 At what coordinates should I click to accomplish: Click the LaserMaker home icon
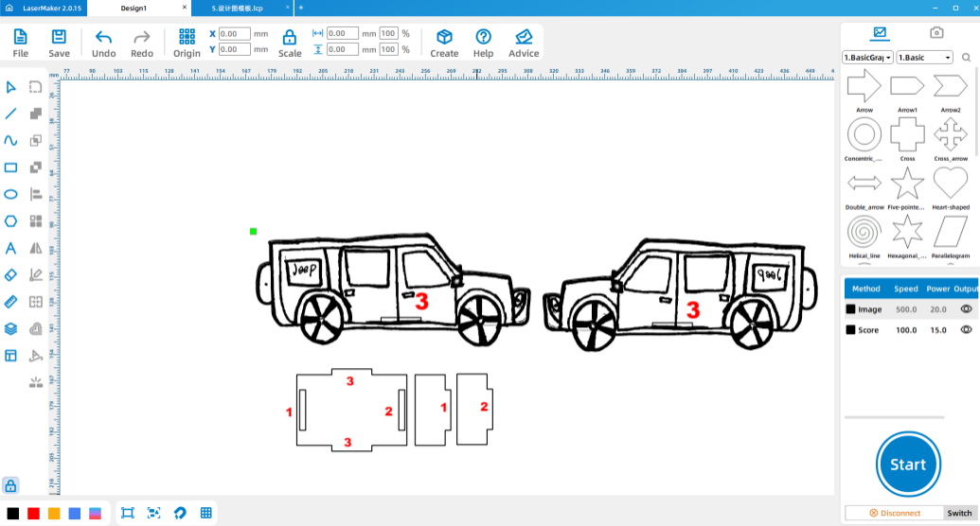pos(9,9)
